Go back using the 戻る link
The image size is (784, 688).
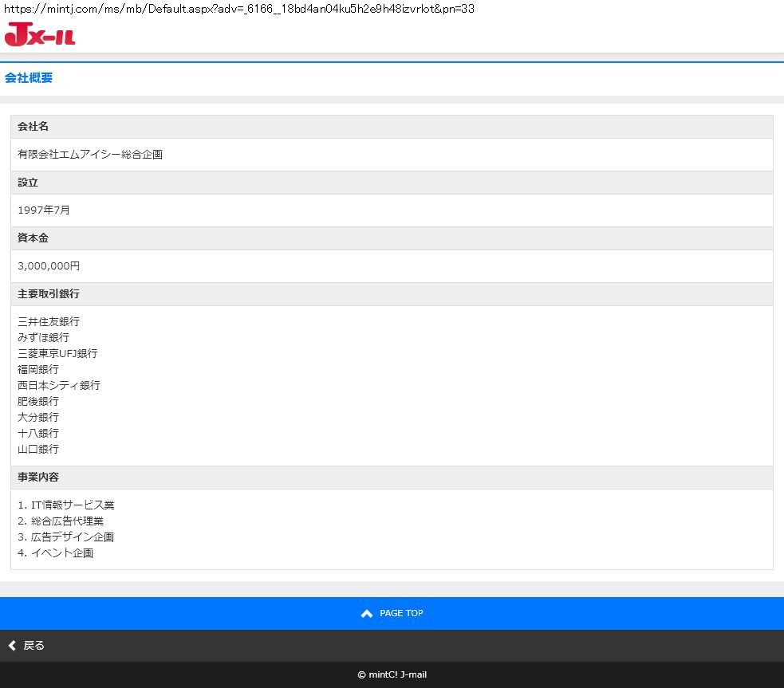33,646
